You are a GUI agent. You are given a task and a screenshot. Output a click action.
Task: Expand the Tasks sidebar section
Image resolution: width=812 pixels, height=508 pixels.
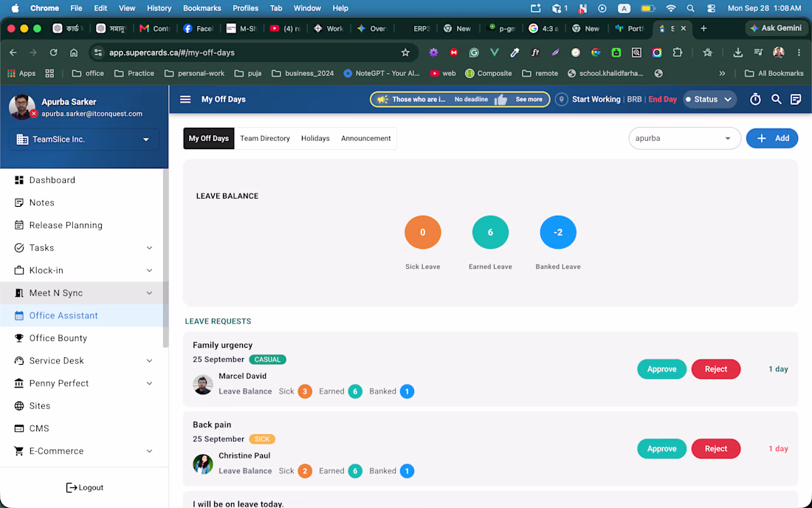(149, 248)
